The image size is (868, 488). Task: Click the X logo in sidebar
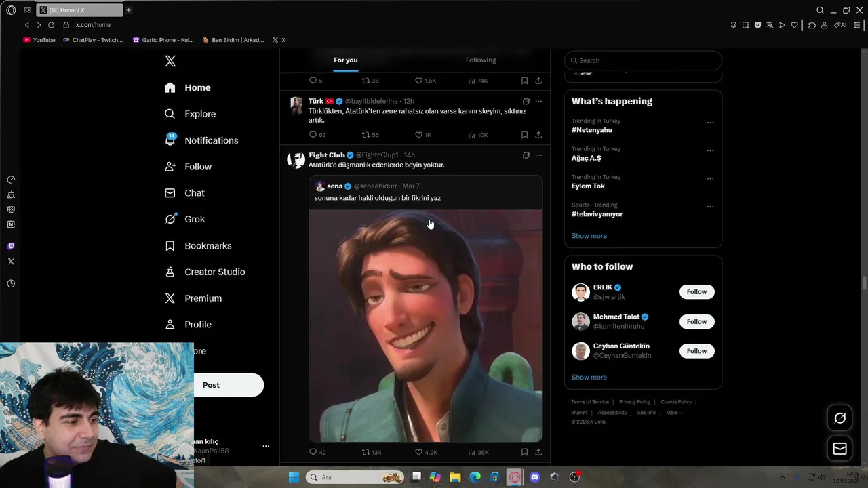tap(170, 61)
